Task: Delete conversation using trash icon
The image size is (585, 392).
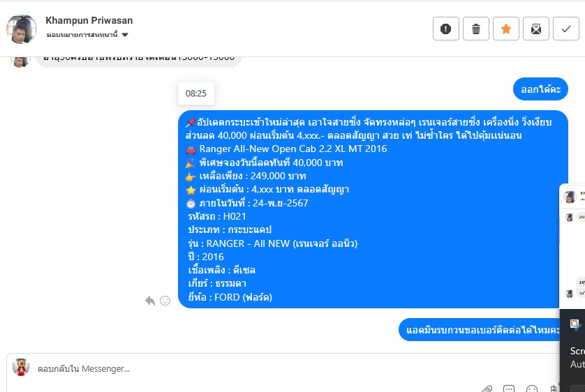Action: pos(476,29)
